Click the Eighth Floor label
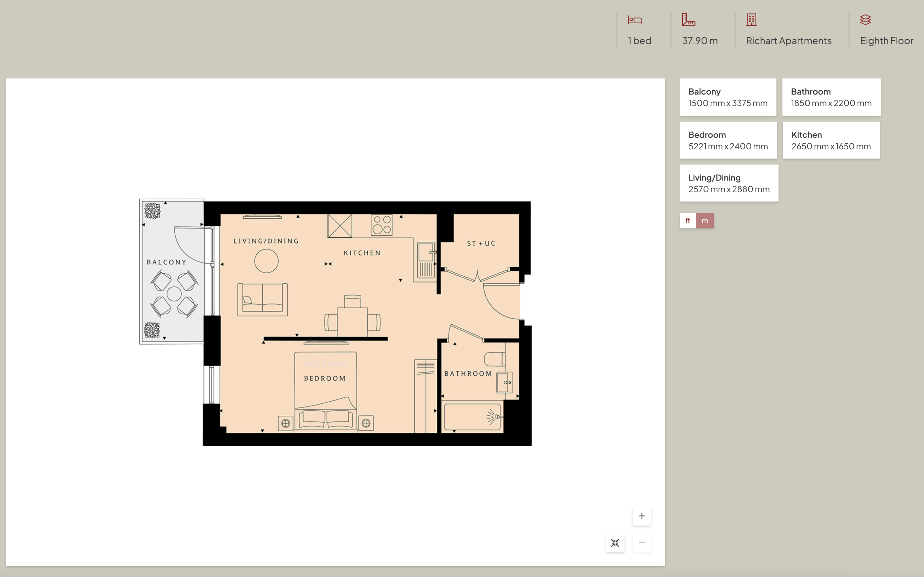Screen dimensions: 924x577 click(886, 41)
